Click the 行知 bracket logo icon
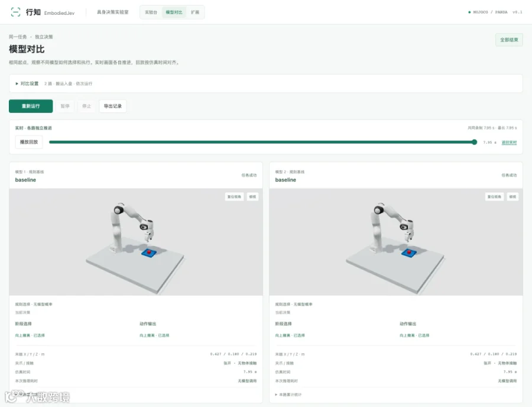Image resolution: width=532 pixels, height=407 pixels. [15, 12]
